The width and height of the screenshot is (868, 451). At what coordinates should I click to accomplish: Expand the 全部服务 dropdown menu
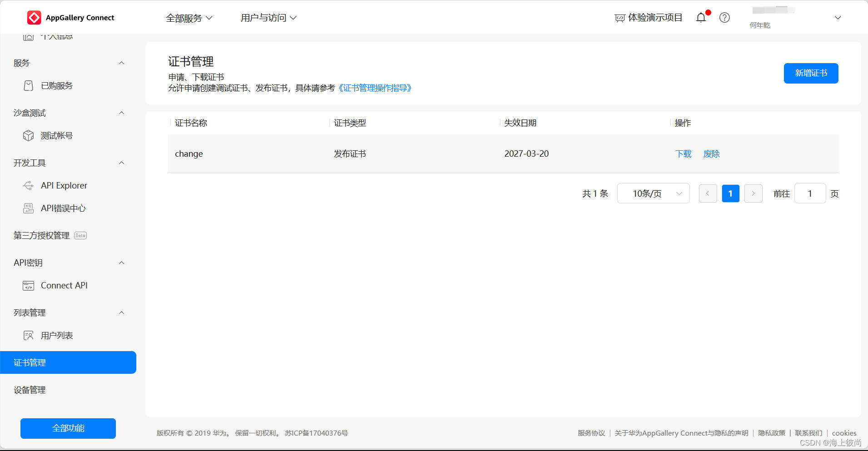[189, 18]
